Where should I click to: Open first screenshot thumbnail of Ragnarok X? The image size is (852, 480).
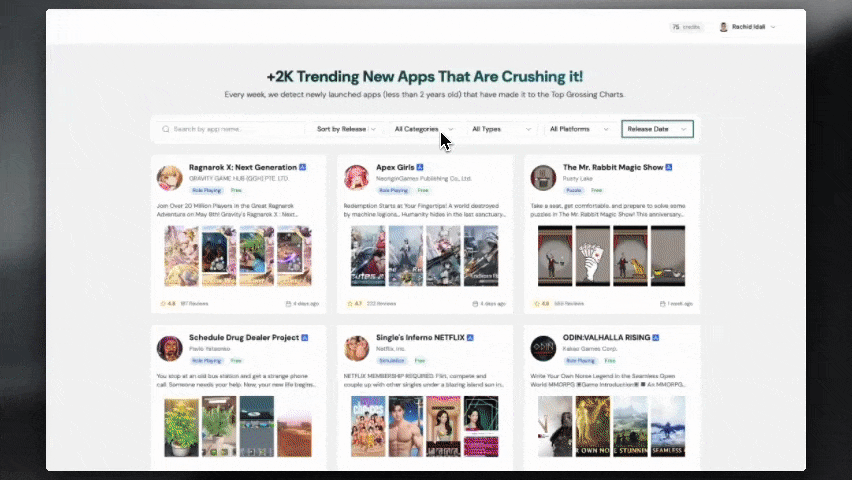tap(181, 256)
